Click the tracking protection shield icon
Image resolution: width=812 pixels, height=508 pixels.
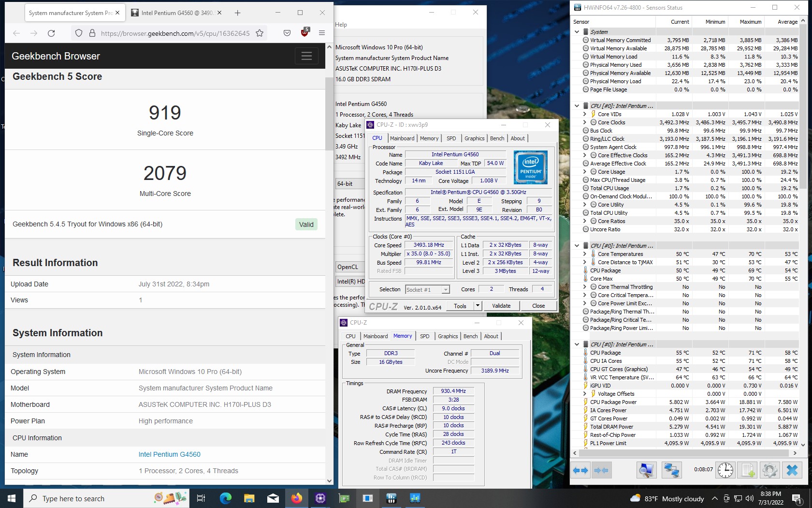pyautogui.click(x=78, y=33)
